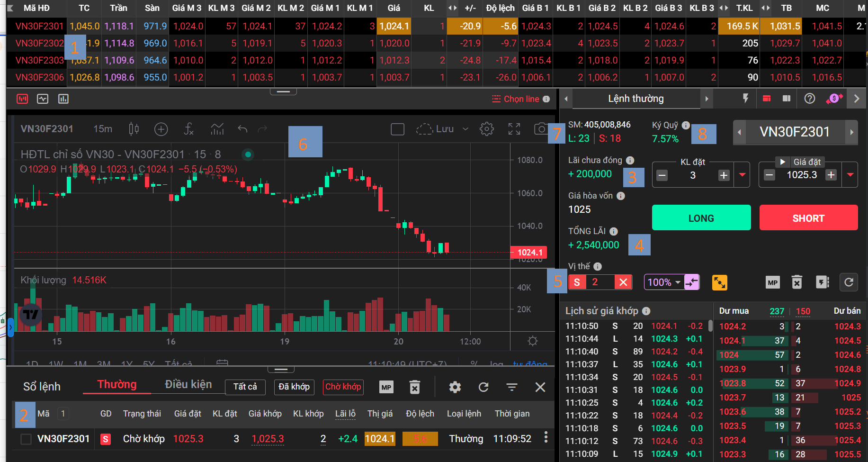Click the red SHORT button
The width and height of the screenshot is (868, 462).
click(x=809, y=217)
